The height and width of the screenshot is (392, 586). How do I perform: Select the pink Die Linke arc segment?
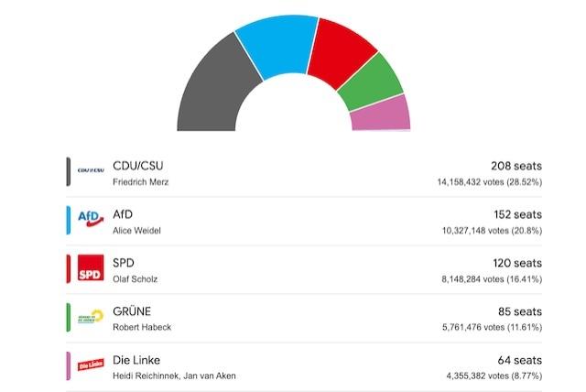click(380, 114)
